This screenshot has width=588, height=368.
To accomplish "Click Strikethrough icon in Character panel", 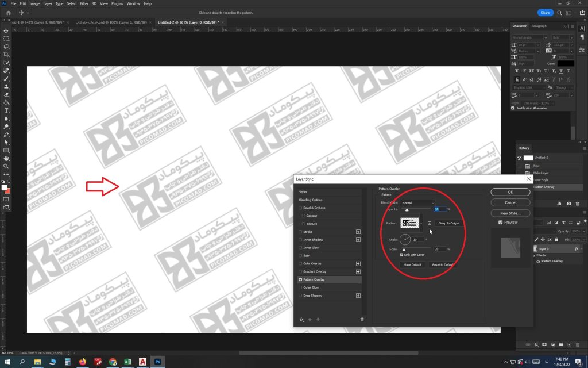I will coord(568,71).
